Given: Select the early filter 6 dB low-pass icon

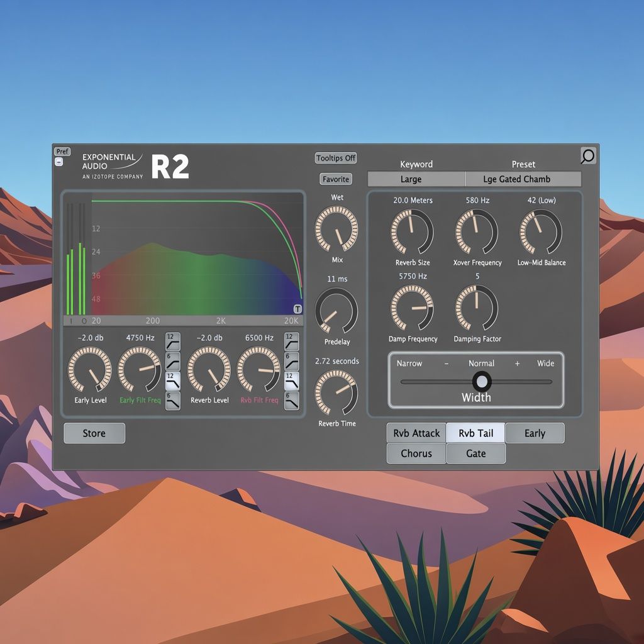Looking at the screenshot, I should coord(172,401).
